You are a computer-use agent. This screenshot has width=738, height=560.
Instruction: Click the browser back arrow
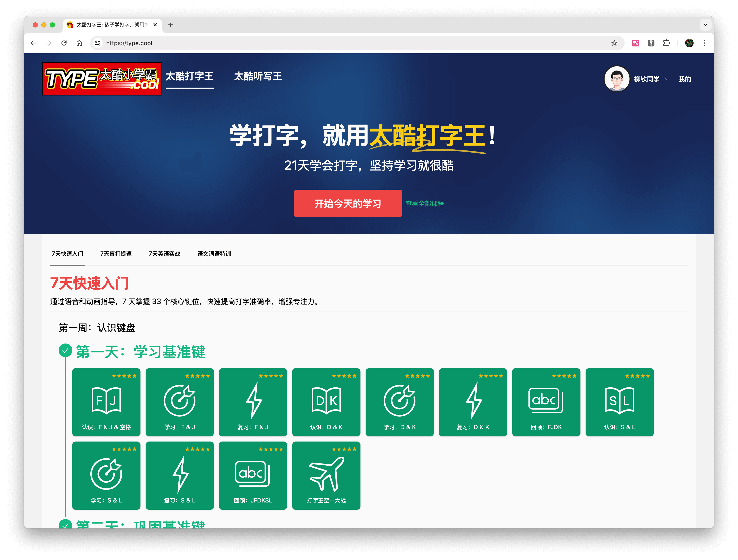click(33, 43)
